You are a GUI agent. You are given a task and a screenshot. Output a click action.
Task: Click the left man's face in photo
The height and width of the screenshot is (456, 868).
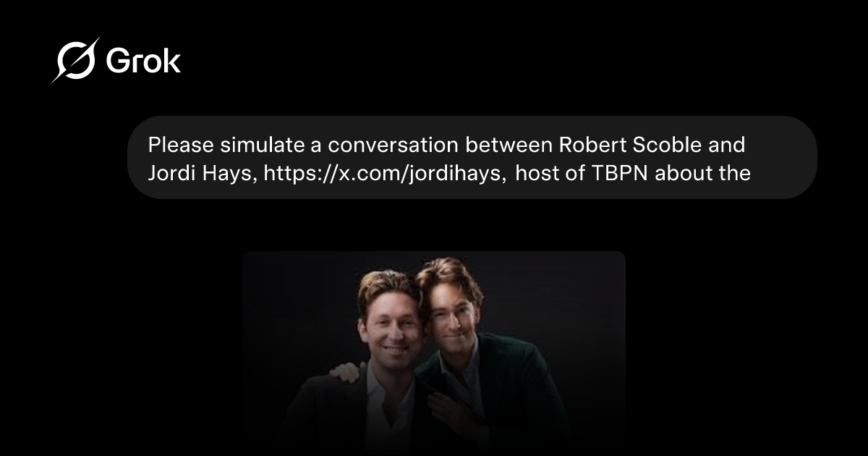(391, 327)
